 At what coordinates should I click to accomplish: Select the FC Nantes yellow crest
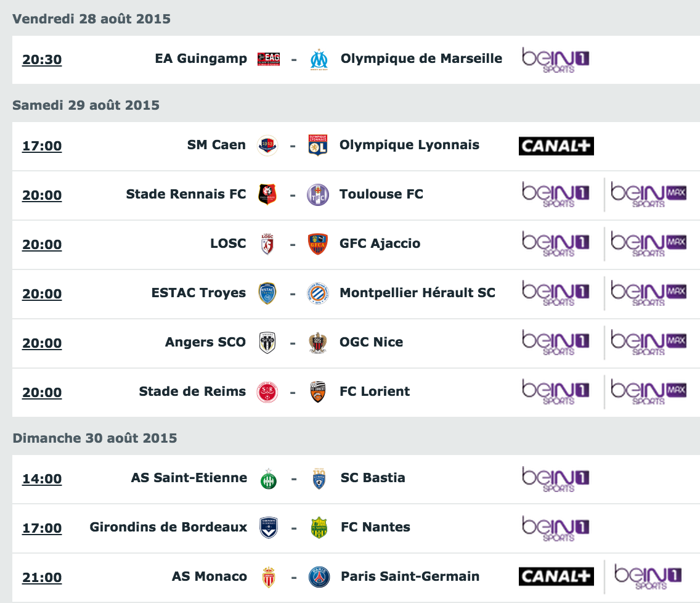(319, 528)
